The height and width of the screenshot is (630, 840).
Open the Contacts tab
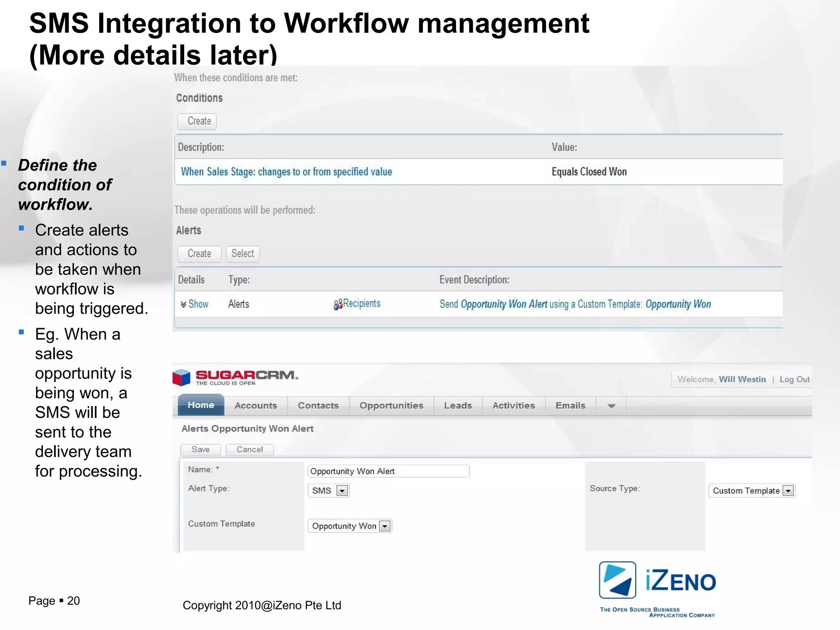(x=318, y=406)
